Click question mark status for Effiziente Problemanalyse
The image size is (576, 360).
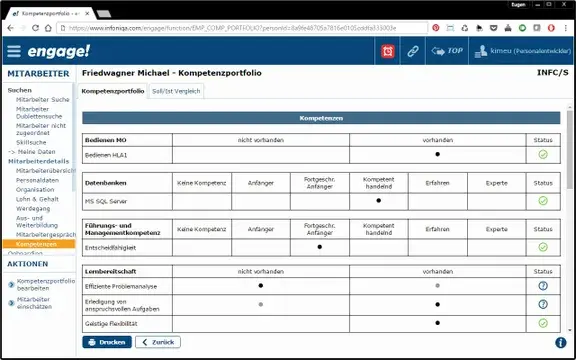543,285
